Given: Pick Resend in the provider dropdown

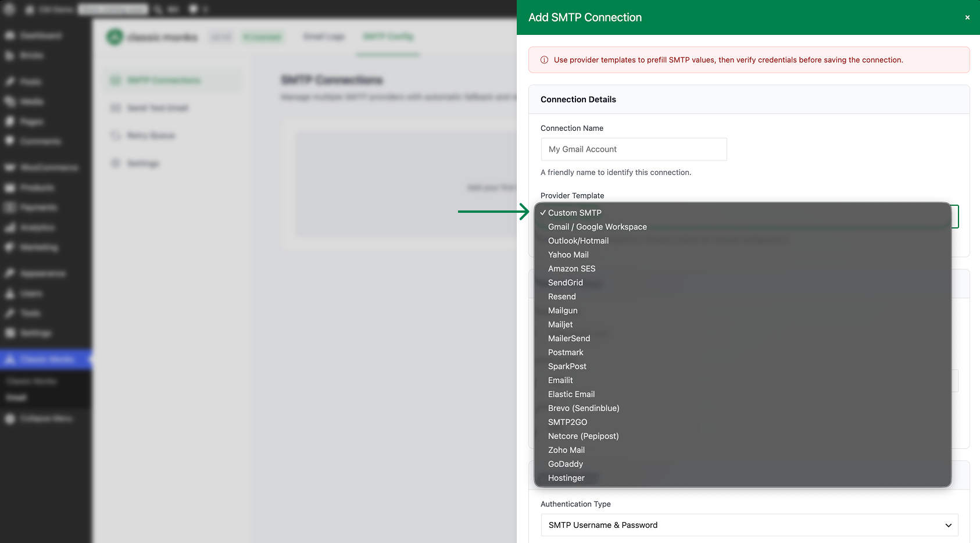Looking at the screenshot, I should pos(742,296).
